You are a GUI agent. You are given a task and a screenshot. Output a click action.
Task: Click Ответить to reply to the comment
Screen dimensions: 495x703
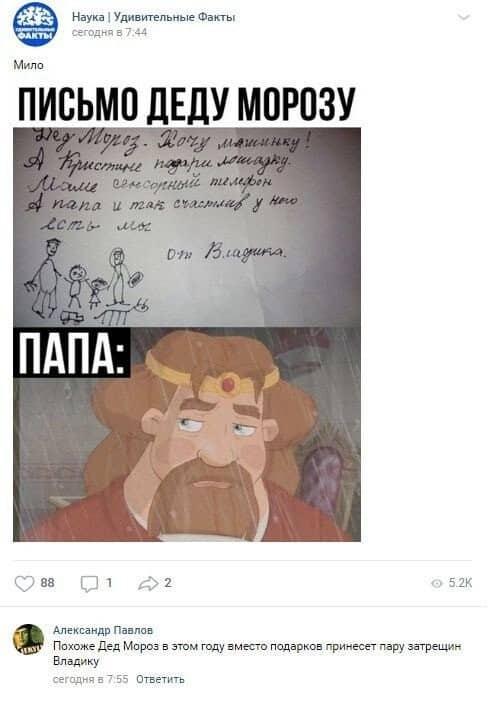(x=160, y=679)
